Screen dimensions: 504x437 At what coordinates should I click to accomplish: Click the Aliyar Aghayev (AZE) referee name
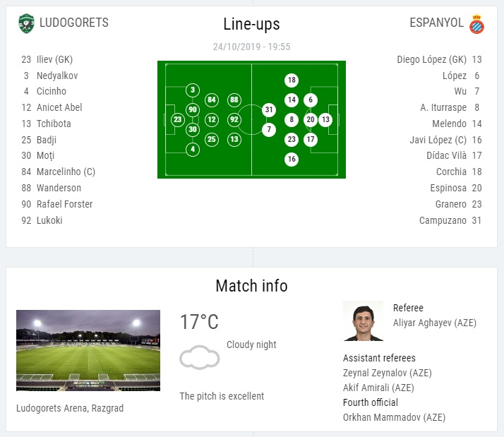click(435, 323)
